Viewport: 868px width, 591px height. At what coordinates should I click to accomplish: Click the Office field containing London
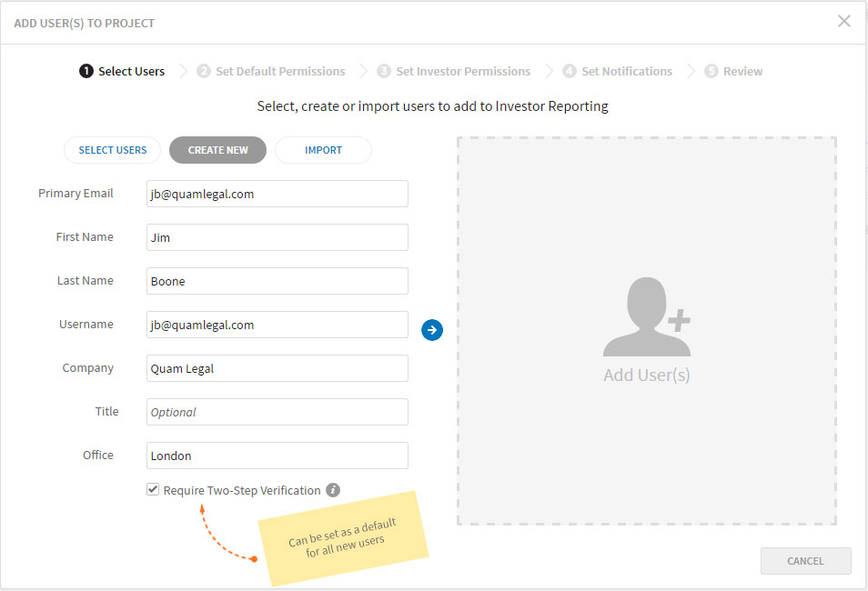click(278, 456)
